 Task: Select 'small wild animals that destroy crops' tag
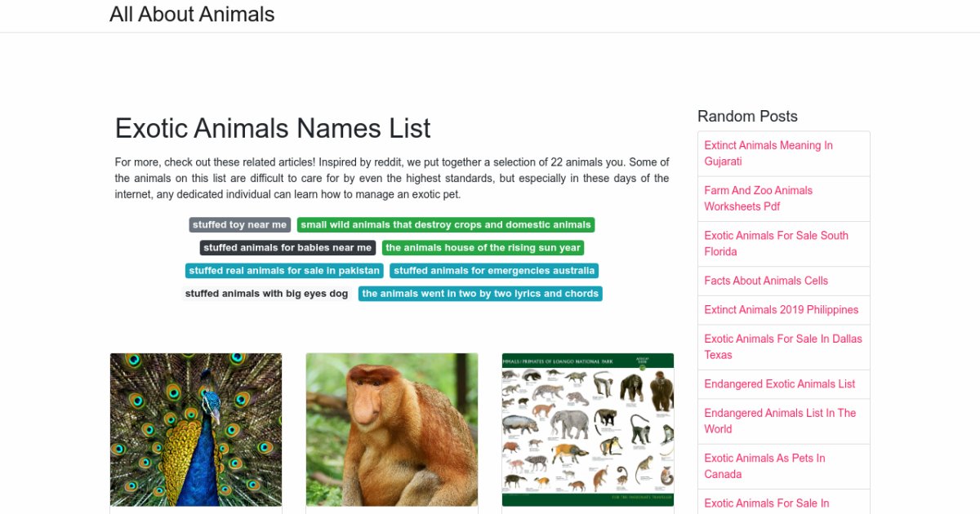pos(445,225)
